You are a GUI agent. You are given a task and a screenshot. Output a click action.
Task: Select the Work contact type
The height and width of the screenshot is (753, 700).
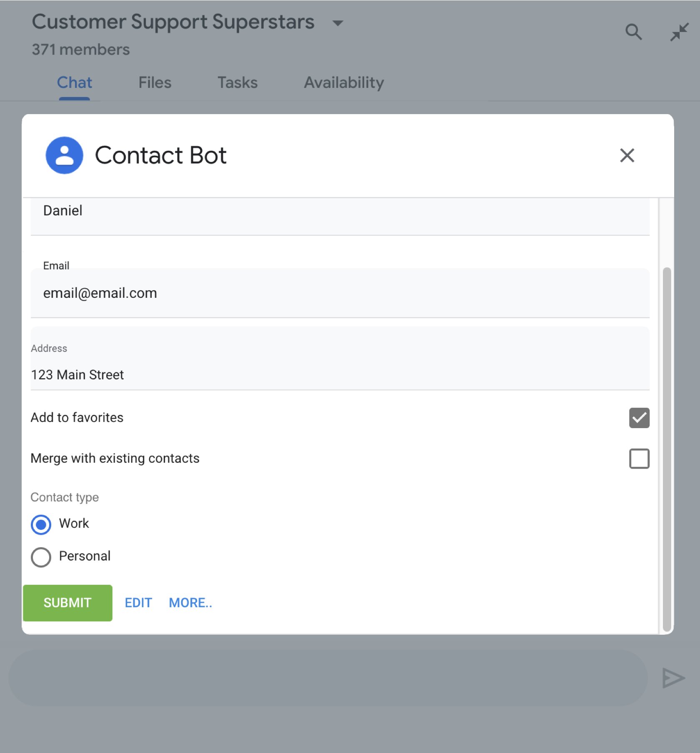pyautogui.click(x=41, y=524)
